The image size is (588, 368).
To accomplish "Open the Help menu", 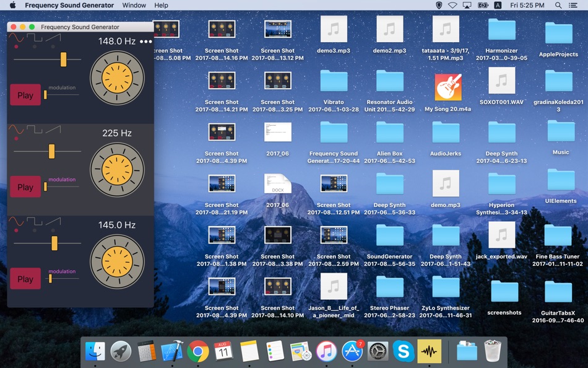I will coord(161,6).
